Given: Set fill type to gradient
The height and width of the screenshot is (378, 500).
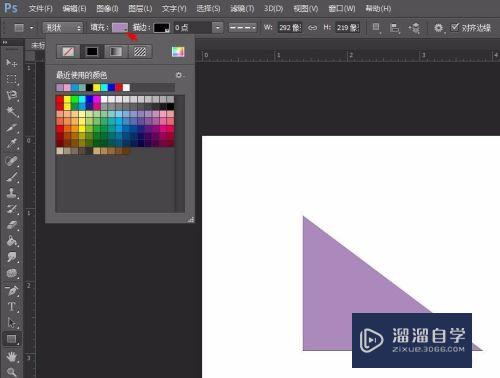Looking at the screenshot, I should [116, 51].
